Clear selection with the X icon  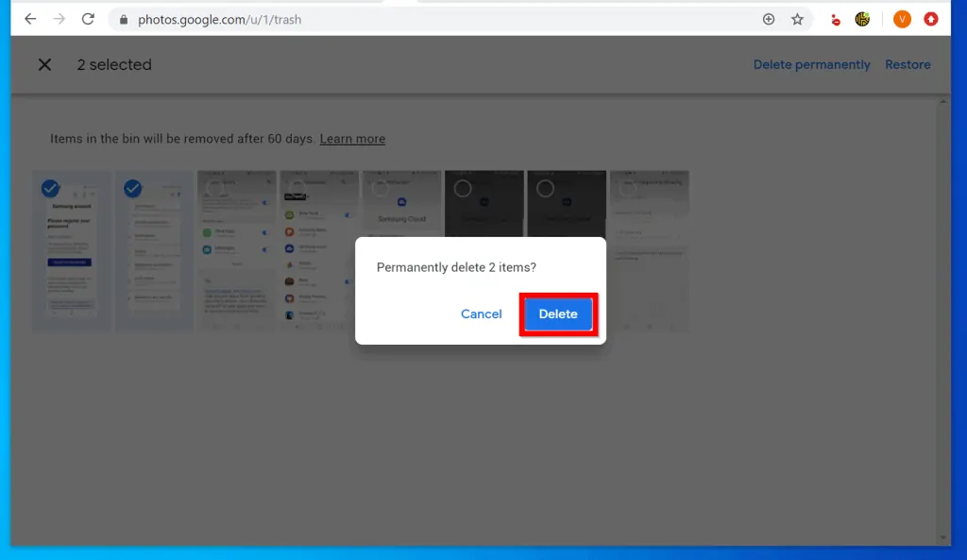click(x=44, y=65)
